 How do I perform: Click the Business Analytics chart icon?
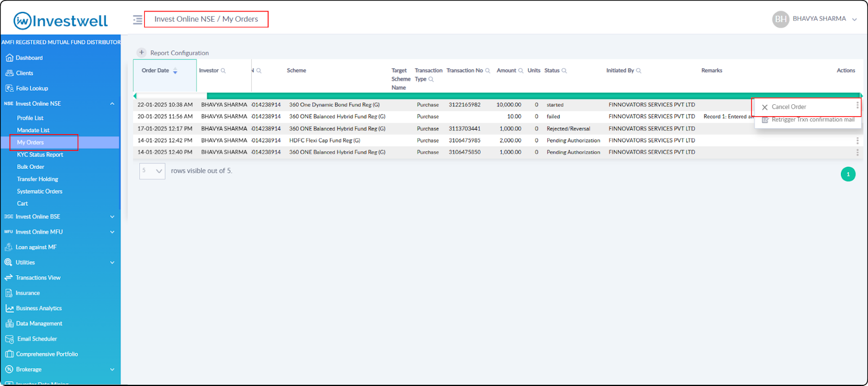[9, 308]
